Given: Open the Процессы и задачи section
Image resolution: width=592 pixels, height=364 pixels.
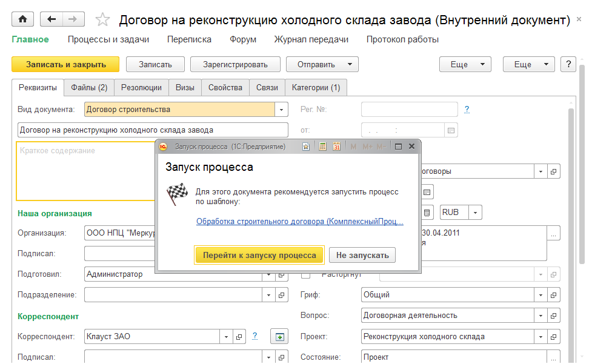Looking at the screenshot, I should (108, 39).
